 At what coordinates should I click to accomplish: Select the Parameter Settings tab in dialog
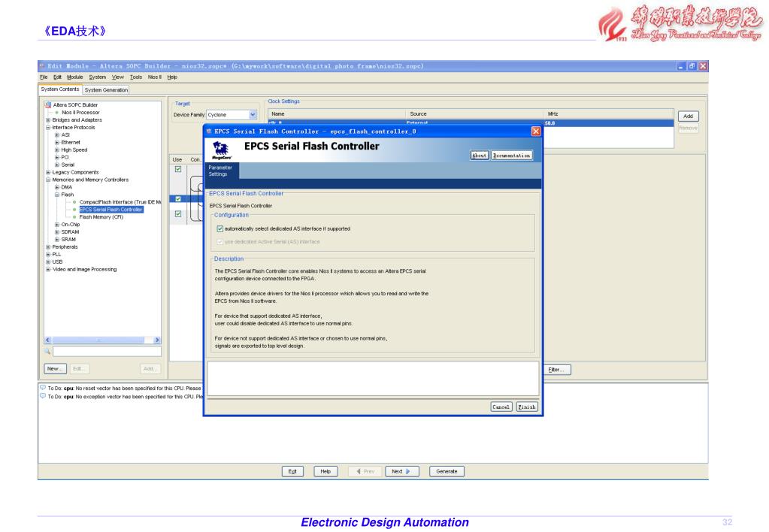click(x=222, y=171)
